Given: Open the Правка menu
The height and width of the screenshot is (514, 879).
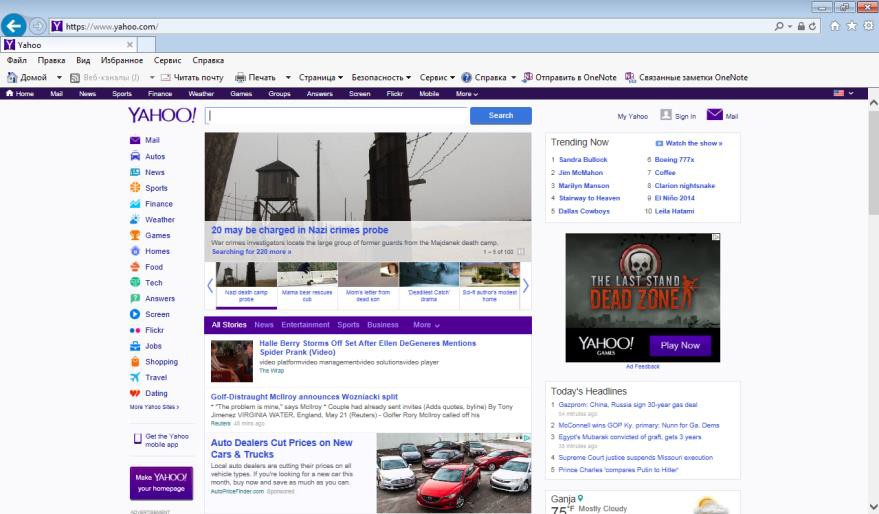Looking at the screenshot, I should (51, 60).
